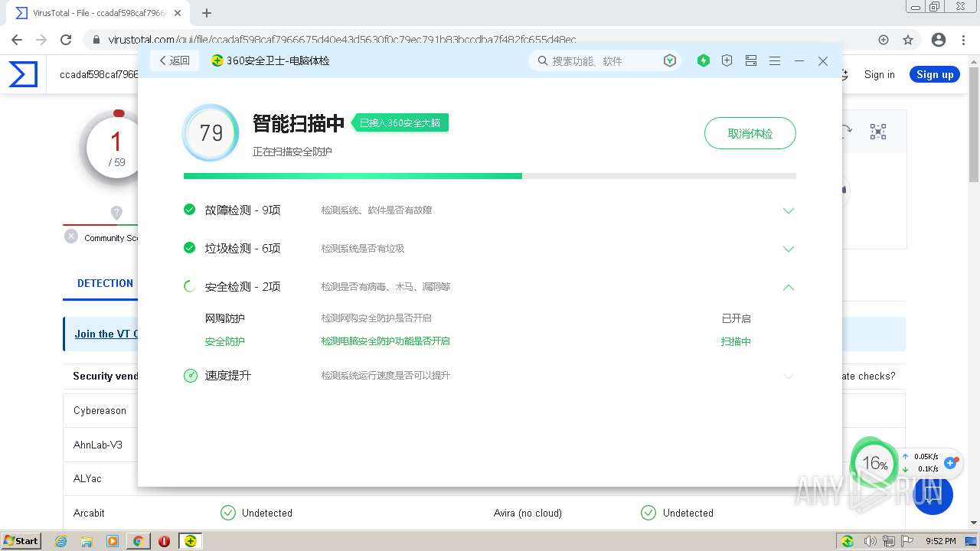Open Chrome three-dot menu
Viewport: 980px width, 551px height.
[x=964, y=40]
